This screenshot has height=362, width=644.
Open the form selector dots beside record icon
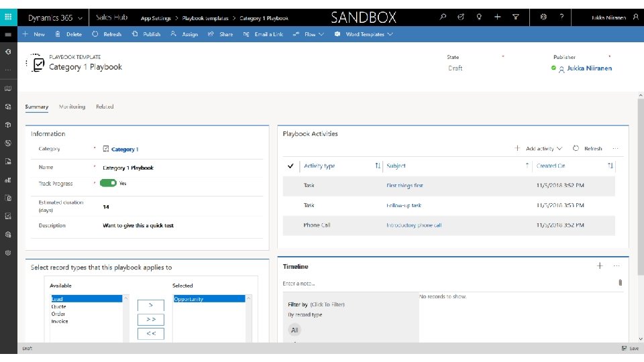pos(26,63)
